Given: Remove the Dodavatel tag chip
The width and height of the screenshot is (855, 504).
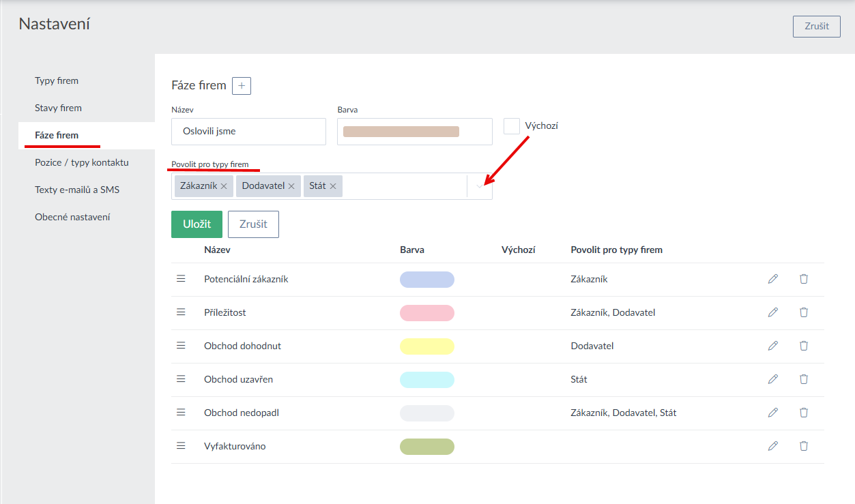Looking at the screenshot, I should (x=291, y=186).
